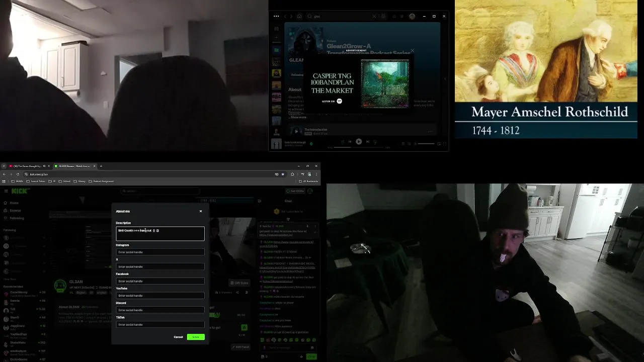Open the Chrome extensions puzzle icon
644x362 pixels.
(x=292, y=174)
